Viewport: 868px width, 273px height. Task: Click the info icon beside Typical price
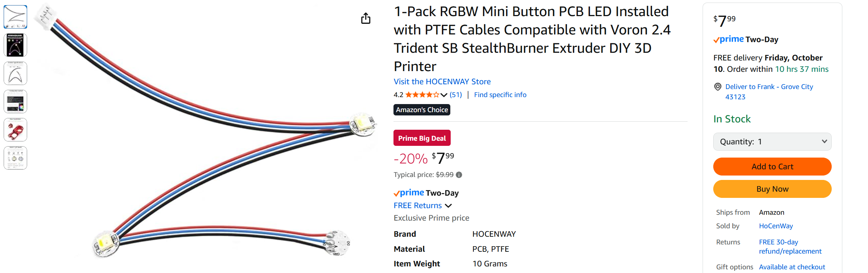click(459, 175)
